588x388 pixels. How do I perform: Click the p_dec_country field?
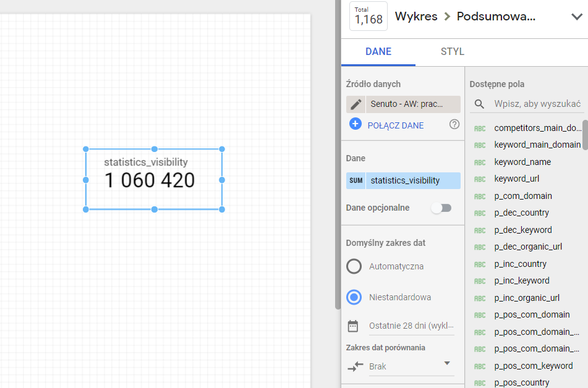(x=521, y=213)
